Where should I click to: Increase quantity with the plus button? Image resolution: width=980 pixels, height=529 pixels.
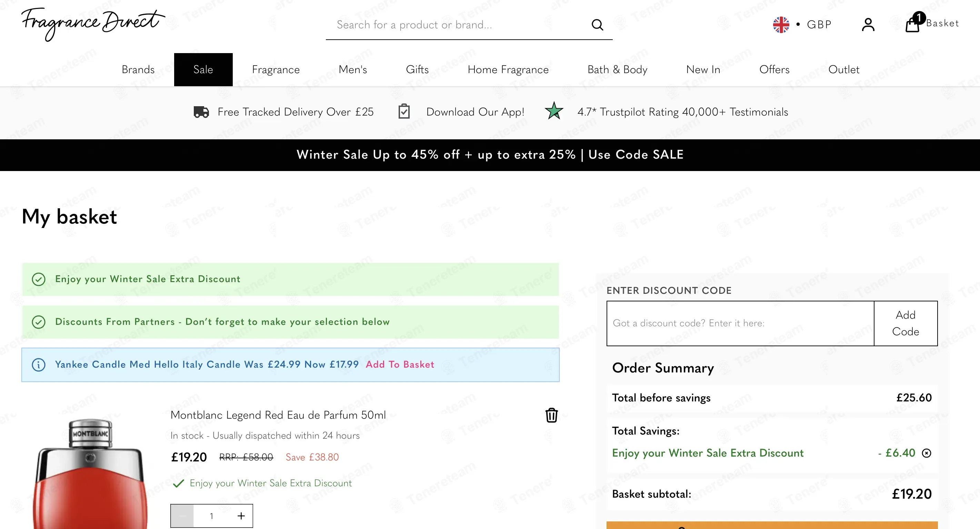[x=241, y=516]
